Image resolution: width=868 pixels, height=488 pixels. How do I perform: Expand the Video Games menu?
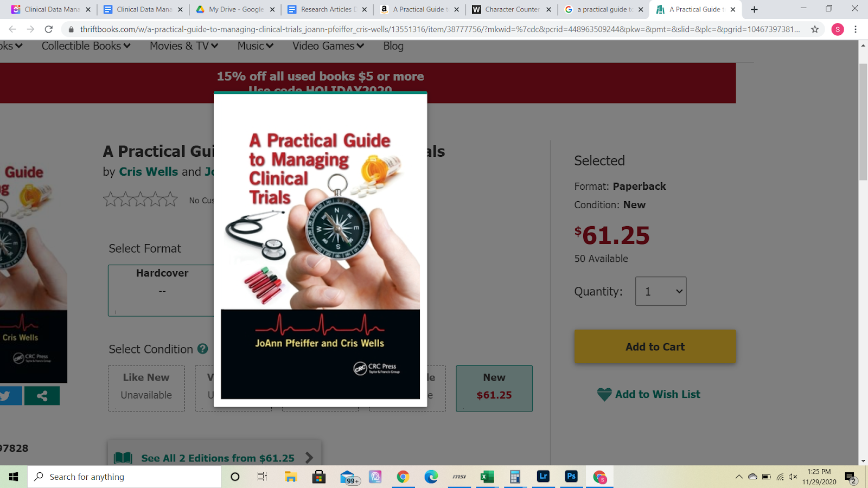(328, 46)
